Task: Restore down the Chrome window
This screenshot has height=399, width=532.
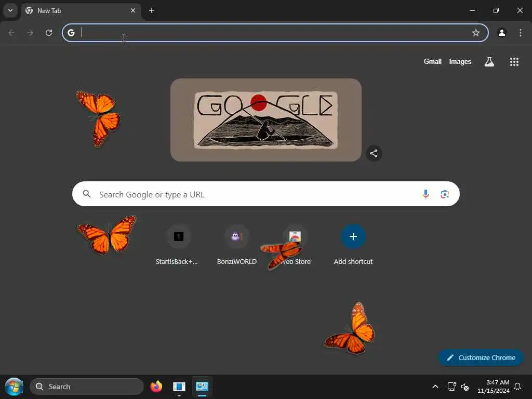Action: 496,10
